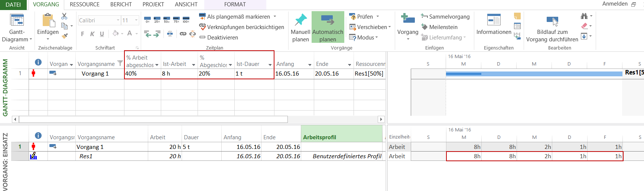Expand the Anfang column filter arrow
This screenshot has width=644, height=191.
[x=309, y=65]
